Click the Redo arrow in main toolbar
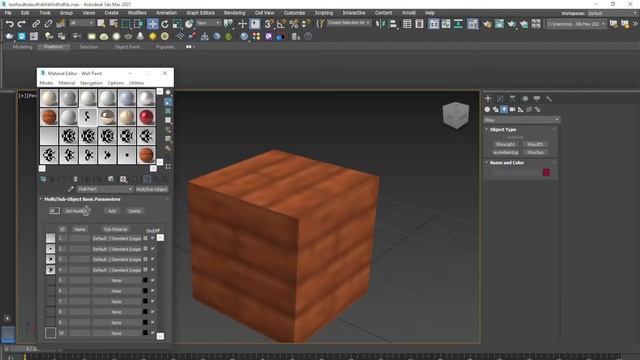640x360 pixels. [21, 24]
